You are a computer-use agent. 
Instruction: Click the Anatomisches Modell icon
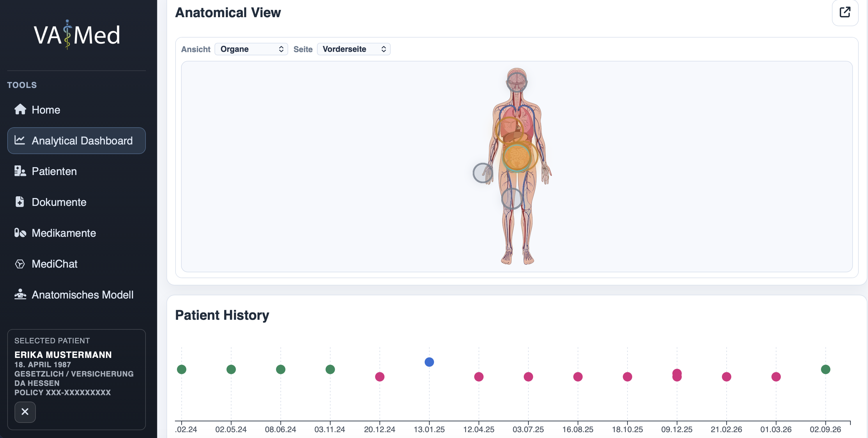(20, 294)
